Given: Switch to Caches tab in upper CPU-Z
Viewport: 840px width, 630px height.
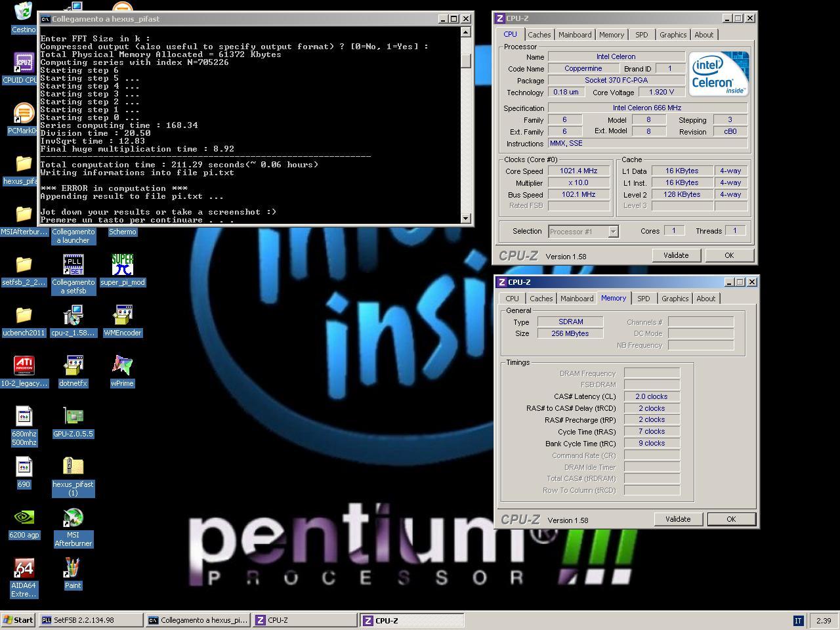Looking at the screenshot, I should (x=539, y=35).
